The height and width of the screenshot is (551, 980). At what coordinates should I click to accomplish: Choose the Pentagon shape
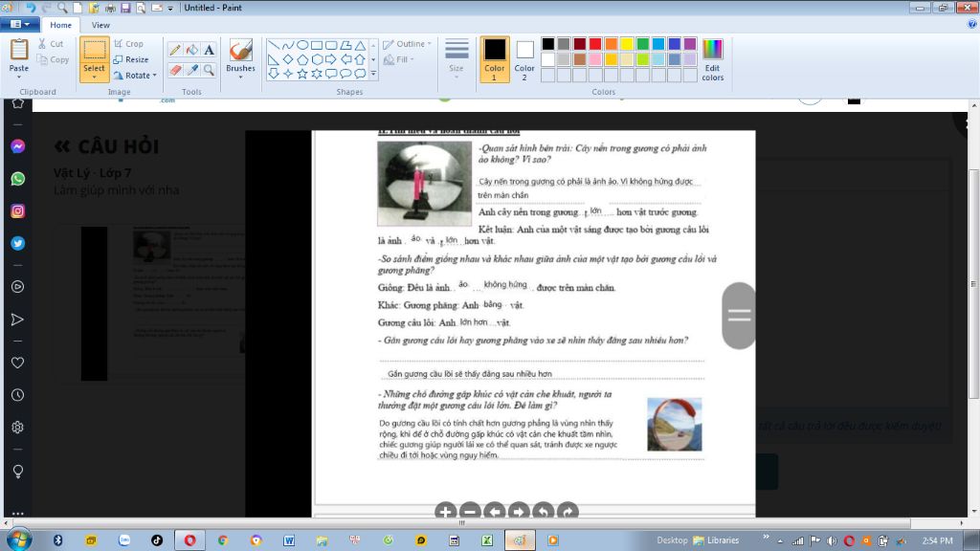click(x=302, y=59)
